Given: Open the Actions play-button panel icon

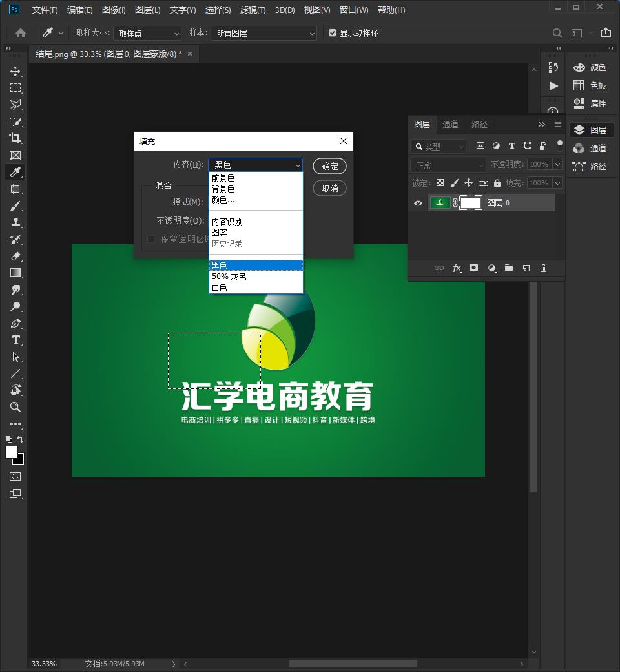Looking at the screenshot, I should pyautogui.click(x=553, y=86).
